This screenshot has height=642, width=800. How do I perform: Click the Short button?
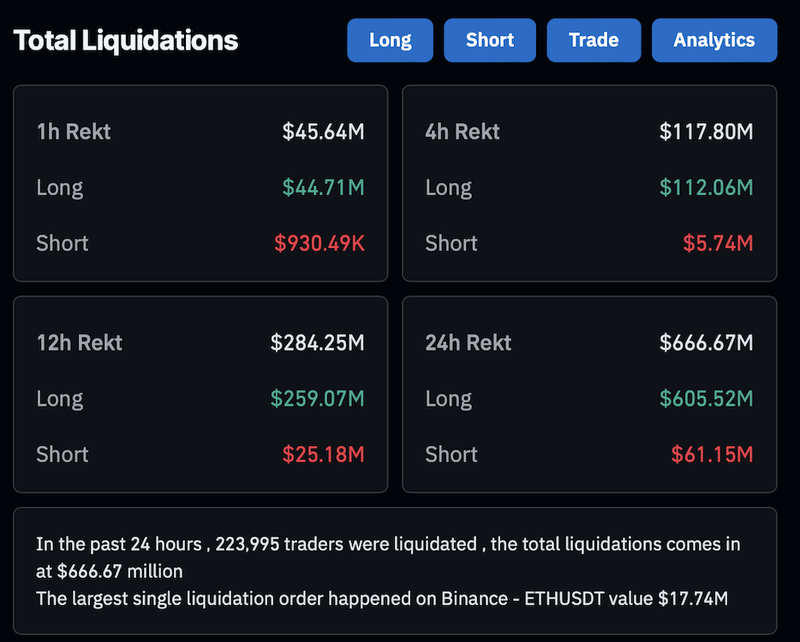490,40
